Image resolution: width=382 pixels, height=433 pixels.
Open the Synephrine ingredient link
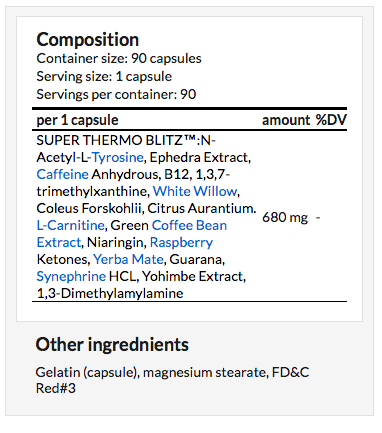[71, 277]
